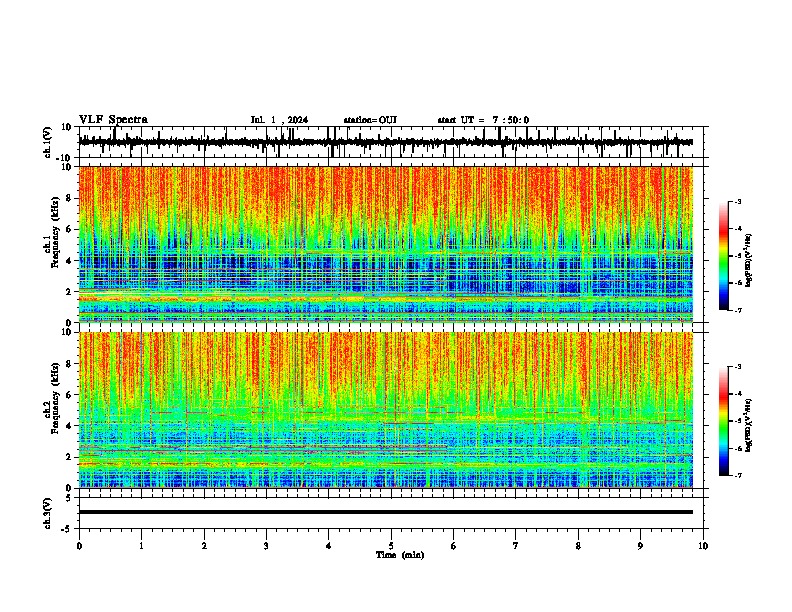Click the "2" kHz tick on ch.2 spectrogram

click(x=69, y=457)
